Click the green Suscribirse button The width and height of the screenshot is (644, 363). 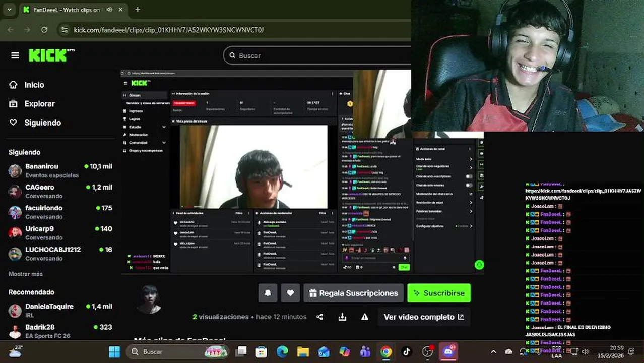click(439, 293)
